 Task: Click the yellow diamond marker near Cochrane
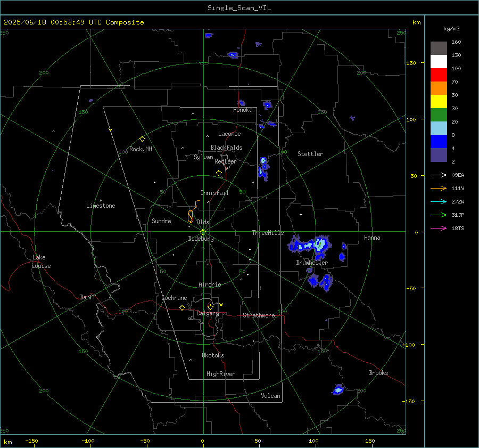coord(182,307)
